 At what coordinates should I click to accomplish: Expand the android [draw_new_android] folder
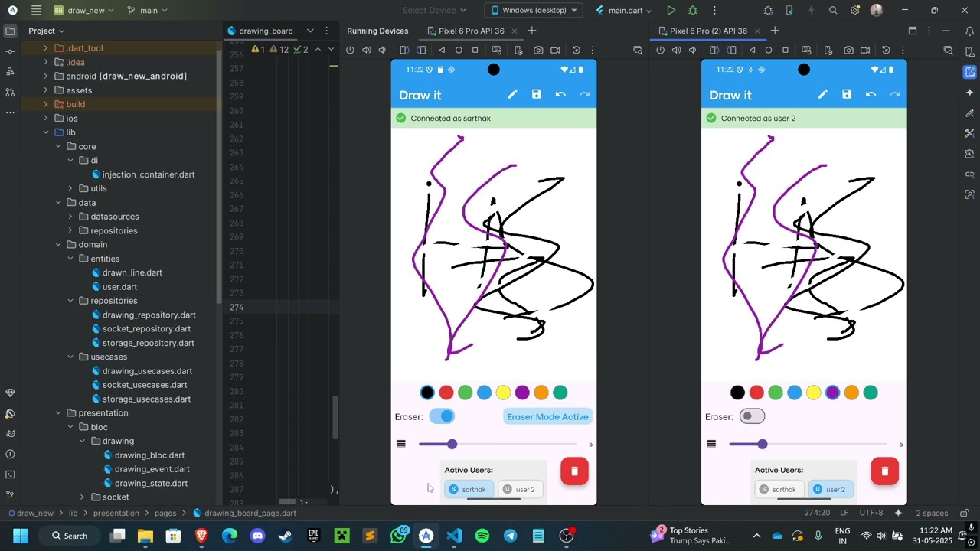click(46, 77)
